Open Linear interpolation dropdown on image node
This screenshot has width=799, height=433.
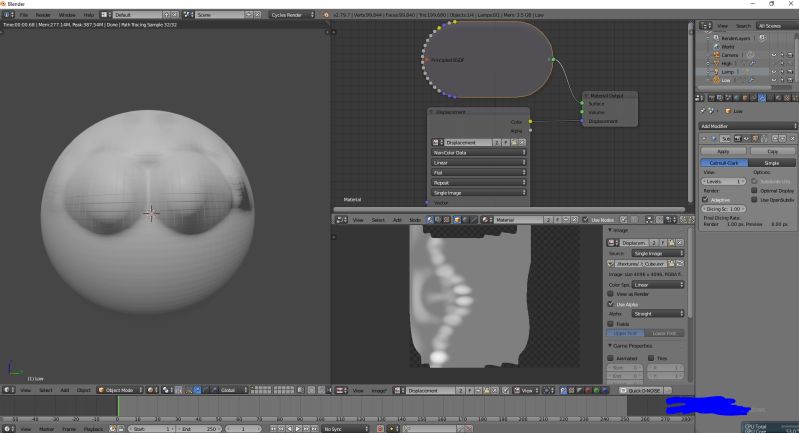(x=478, y=163)
